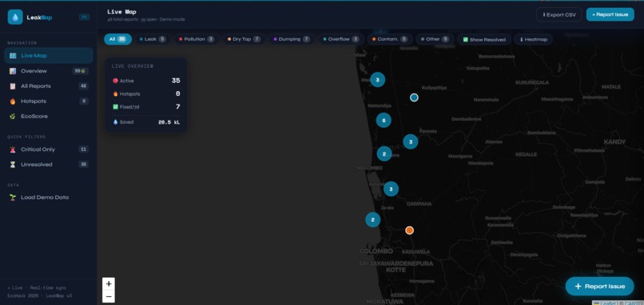Filter map by Dumping
This screenshot has width=644, height=305.
pyautogui.click(x=292, y=39)
